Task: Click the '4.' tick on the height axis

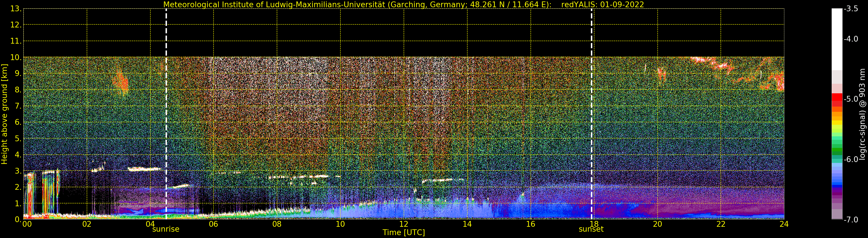Action: 18,155
